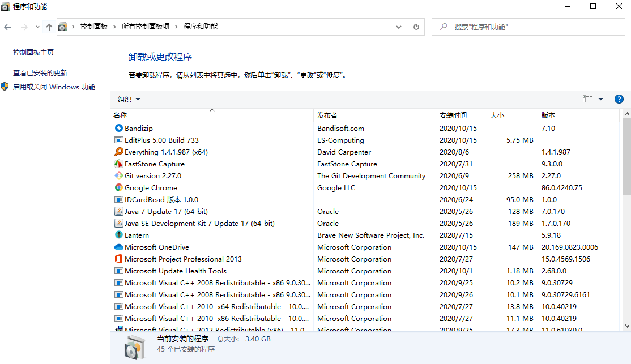This screenshot has width=631, height=364.
Task: Click the Google Chrome icon
Action: (x=119, y=187)
